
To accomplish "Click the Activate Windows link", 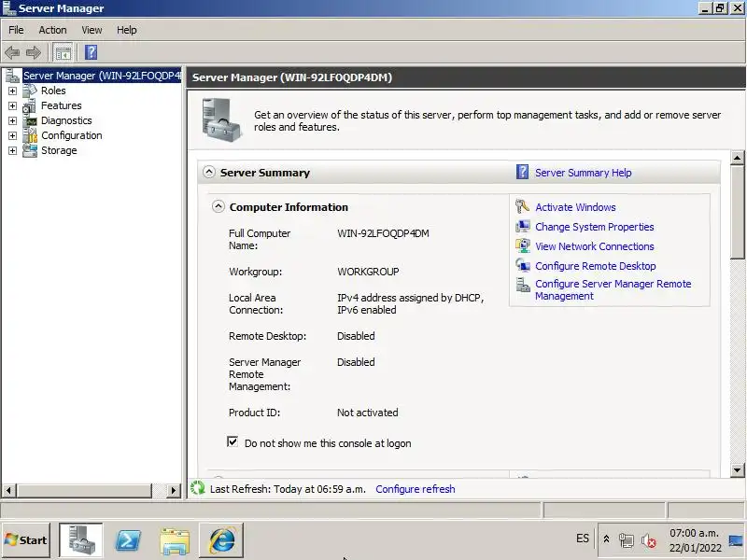I will click(x=575, y=207).
